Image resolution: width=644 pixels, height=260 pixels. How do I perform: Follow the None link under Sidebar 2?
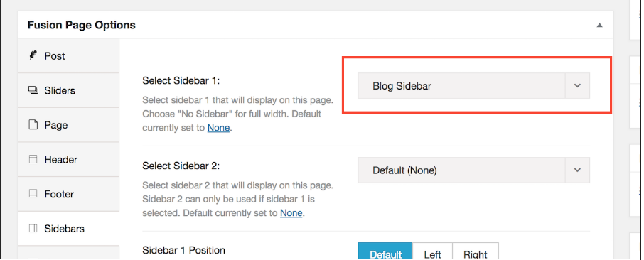(291, 213)
